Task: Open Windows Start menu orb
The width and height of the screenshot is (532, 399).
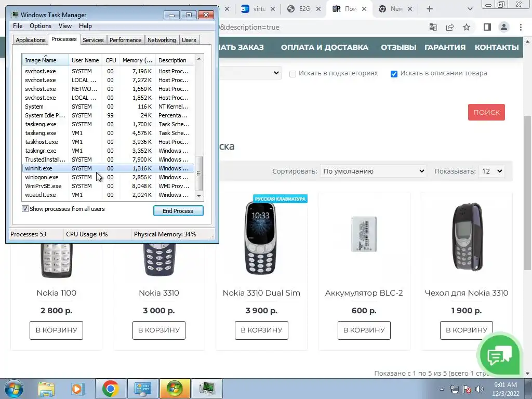Action: click(14, 389)
